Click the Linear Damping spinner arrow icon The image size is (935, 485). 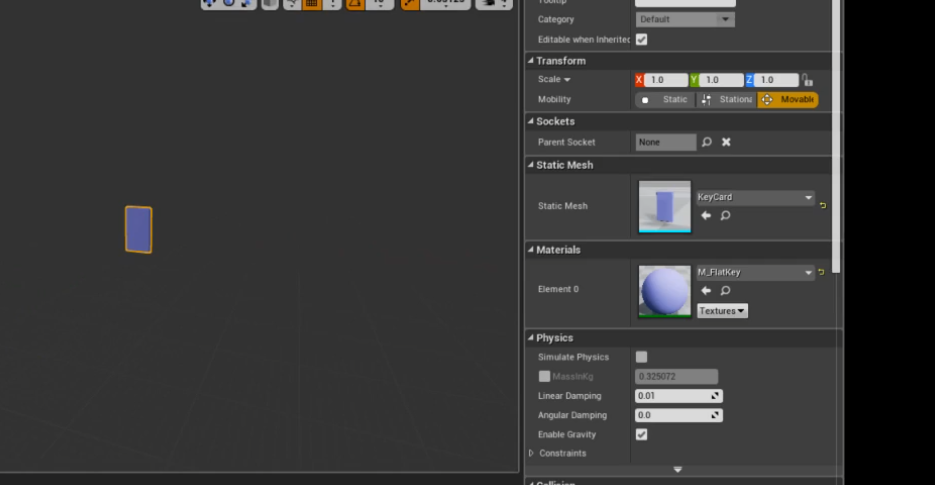click(715, 396)
